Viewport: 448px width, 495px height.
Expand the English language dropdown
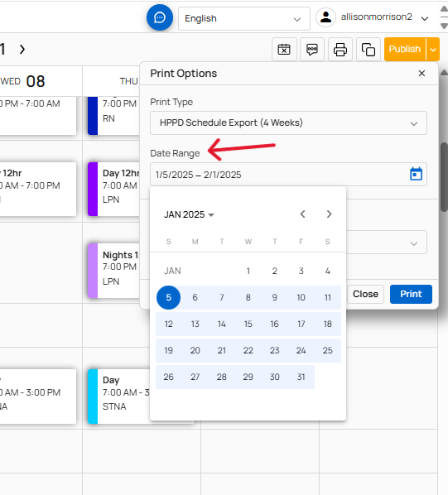tap(244, 19)
